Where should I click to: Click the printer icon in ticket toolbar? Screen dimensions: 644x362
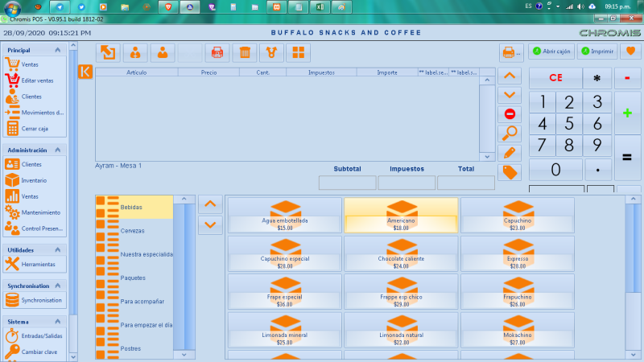[x=217, y=52]
